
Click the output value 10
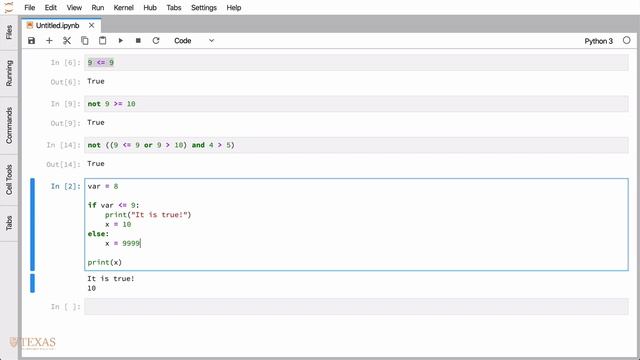[91, 288]
